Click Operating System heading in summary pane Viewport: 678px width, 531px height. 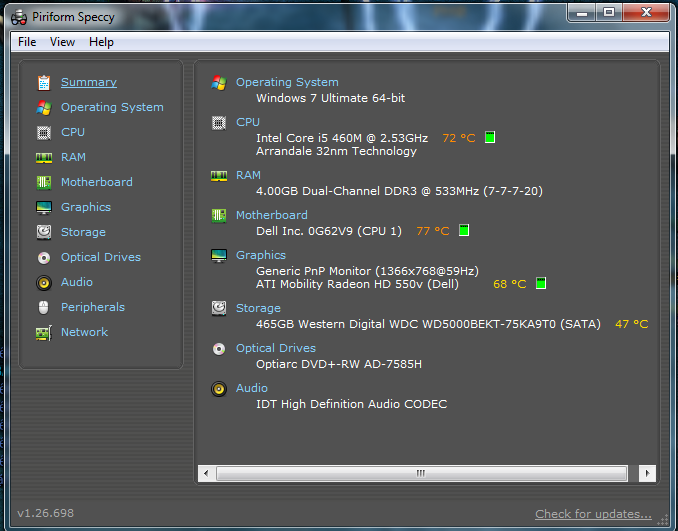[287, 82]
